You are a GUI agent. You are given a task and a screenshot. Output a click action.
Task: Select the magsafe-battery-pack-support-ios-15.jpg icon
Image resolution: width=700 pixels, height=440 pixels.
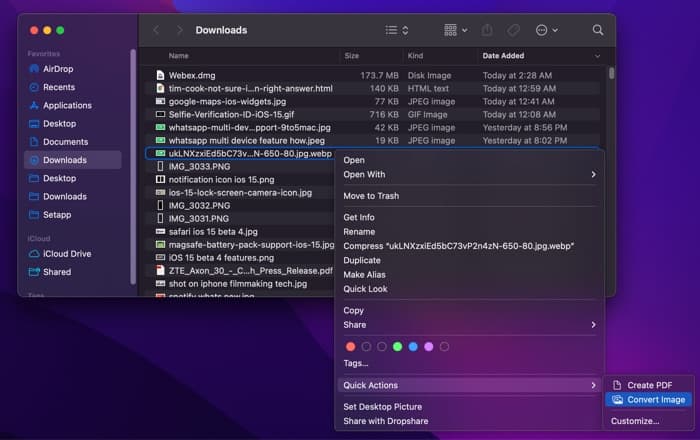[x=160, y=245]
